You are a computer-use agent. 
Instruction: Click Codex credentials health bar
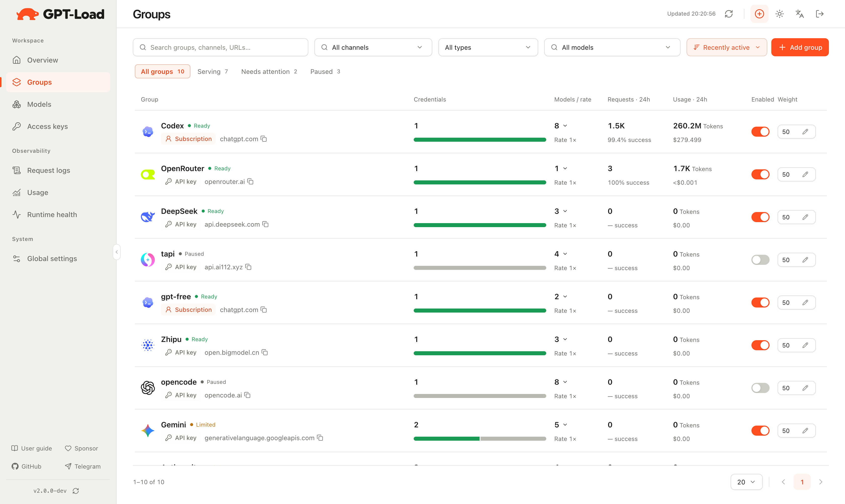[480, 140]
